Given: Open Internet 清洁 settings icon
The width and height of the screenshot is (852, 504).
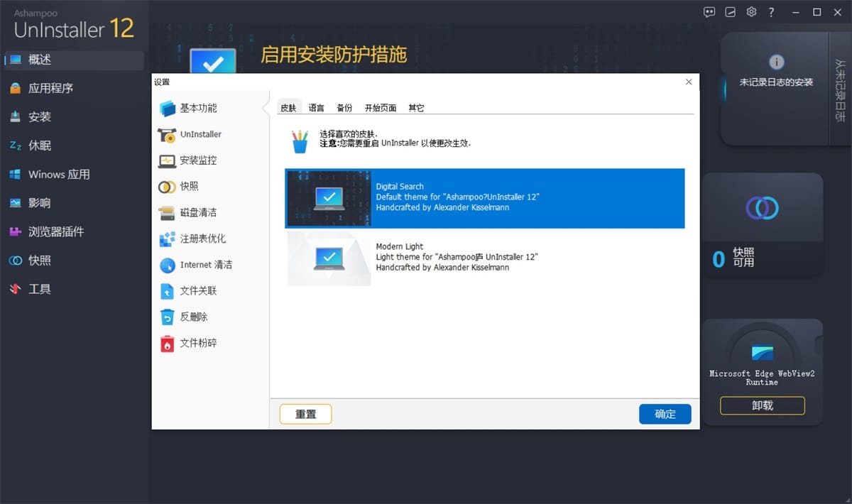Looking at the screenshot, I should (168, 265).
